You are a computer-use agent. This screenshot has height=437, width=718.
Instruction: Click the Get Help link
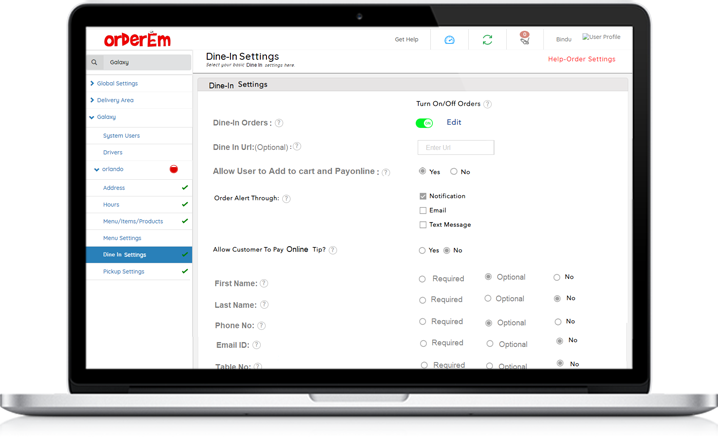coord(407,39)
